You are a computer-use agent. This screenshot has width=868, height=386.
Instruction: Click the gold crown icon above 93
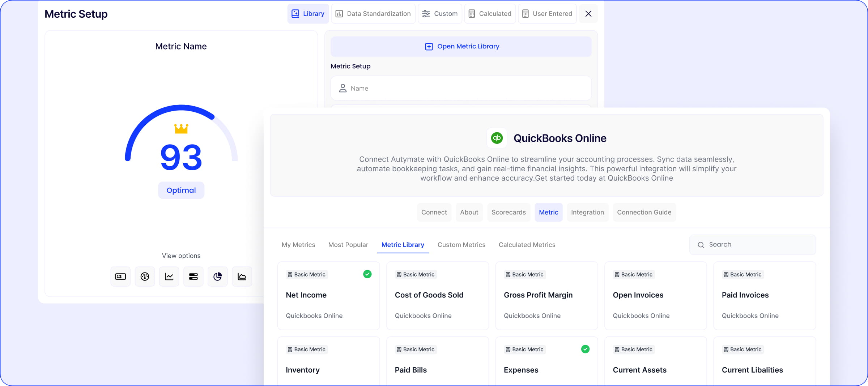pyautogui.click(x=181, y=129)
